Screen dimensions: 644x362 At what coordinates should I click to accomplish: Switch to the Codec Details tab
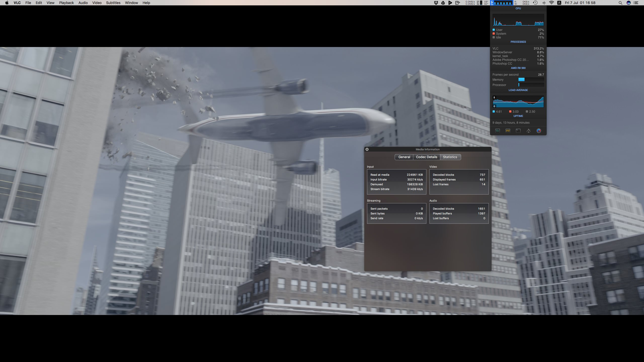pyautogui.click(x=427, y=157)
